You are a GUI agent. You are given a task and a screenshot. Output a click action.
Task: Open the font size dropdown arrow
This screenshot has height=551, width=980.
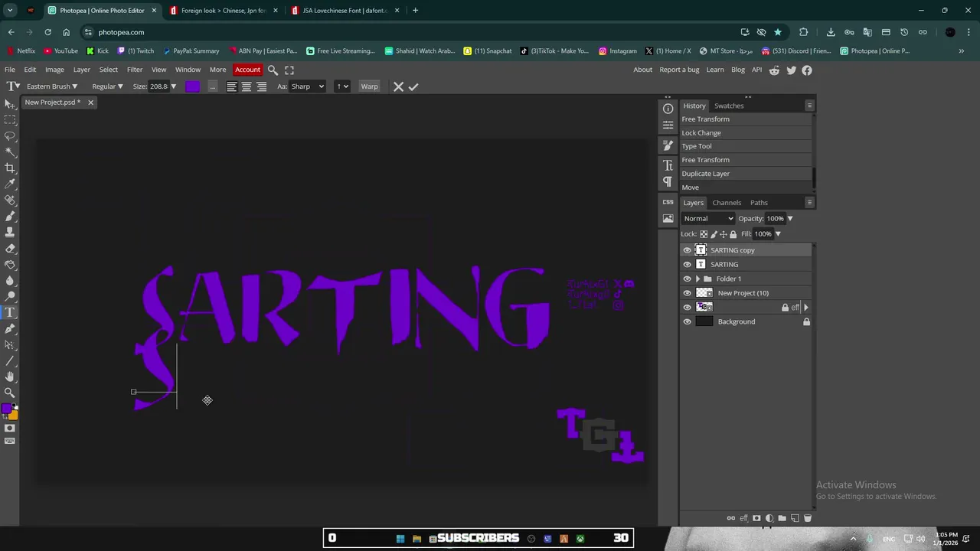[x=173, y=86]
